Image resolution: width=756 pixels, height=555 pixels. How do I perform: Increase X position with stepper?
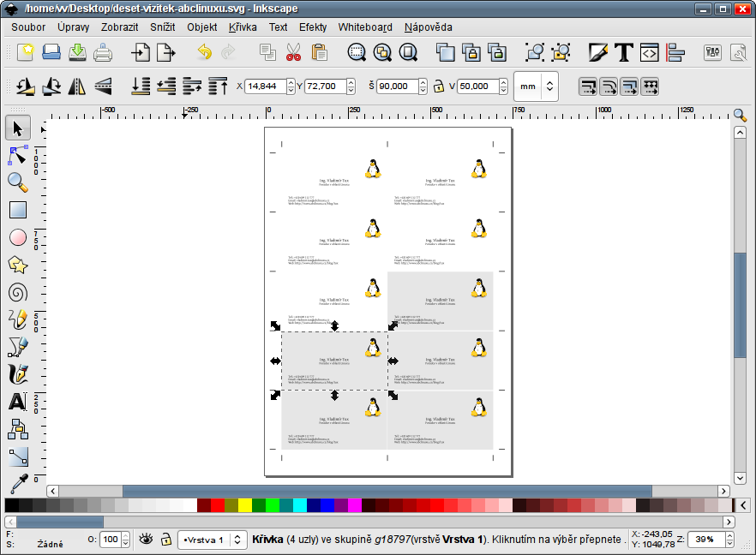tap(291, 82)
